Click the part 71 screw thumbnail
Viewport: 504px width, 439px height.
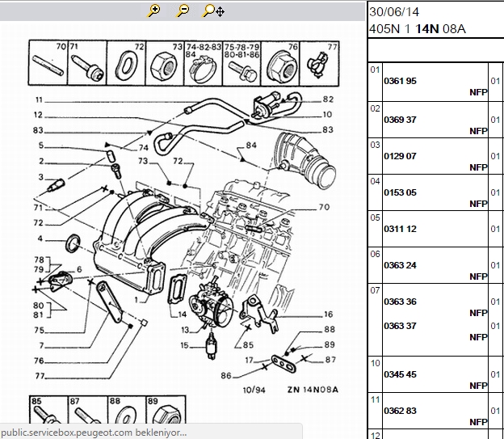pyautogui.click(x=87, y=63)
